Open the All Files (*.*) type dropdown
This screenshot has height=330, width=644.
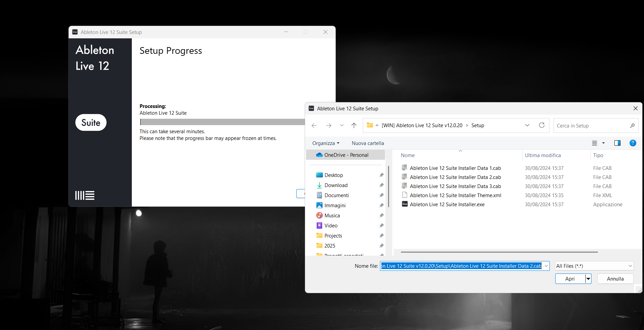pos(594,266)
